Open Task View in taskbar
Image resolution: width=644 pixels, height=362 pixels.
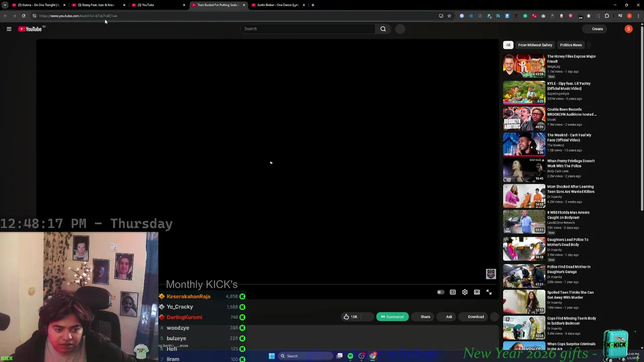coord(340,356)
